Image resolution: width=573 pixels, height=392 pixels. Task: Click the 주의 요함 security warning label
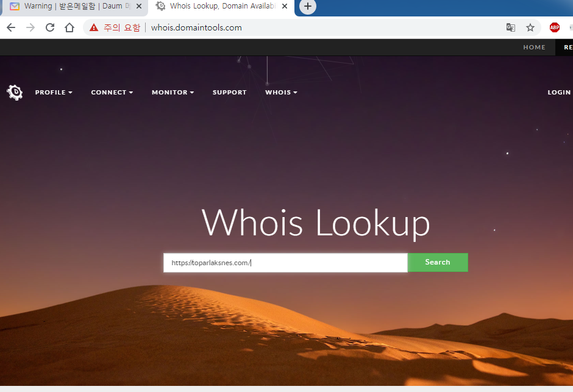pyautogui.click(x=122, y=28)
